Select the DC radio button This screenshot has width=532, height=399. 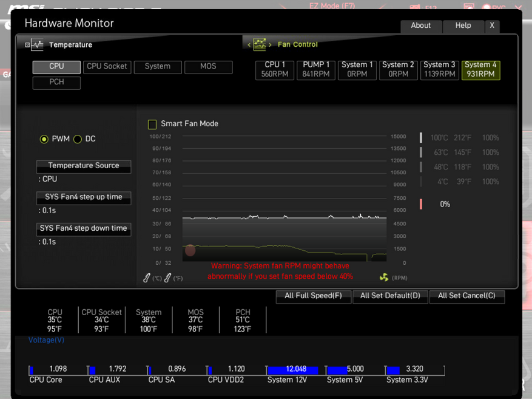click(x=78, y=139)
